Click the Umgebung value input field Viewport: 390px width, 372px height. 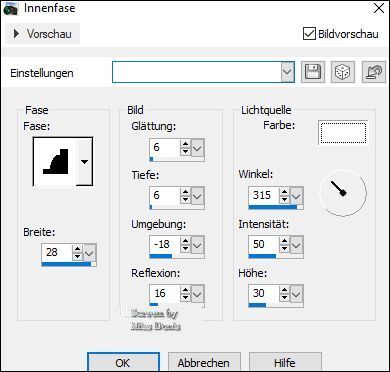click(x=165, y=245)
